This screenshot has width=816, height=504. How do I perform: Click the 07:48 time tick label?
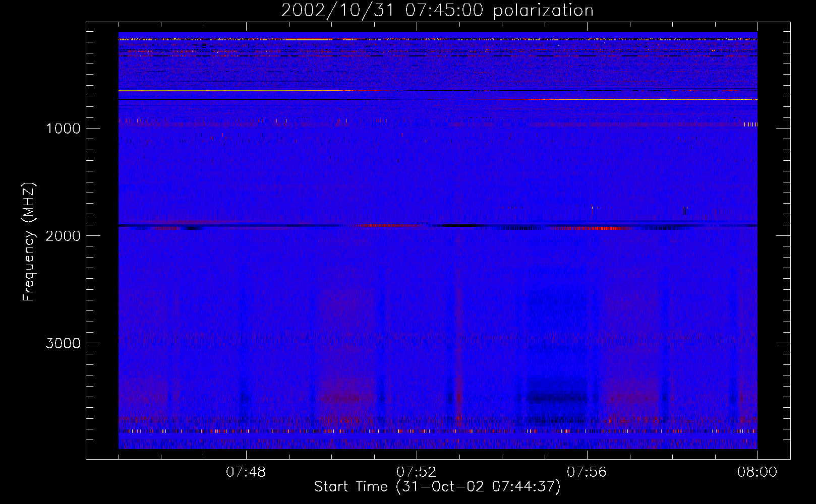tap(246, 472)
